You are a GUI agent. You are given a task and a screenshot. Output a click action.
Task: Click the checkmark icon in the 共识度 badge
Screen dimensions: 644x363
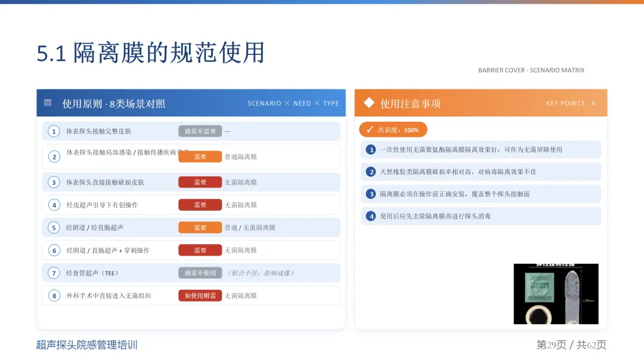tap(370, 130)
